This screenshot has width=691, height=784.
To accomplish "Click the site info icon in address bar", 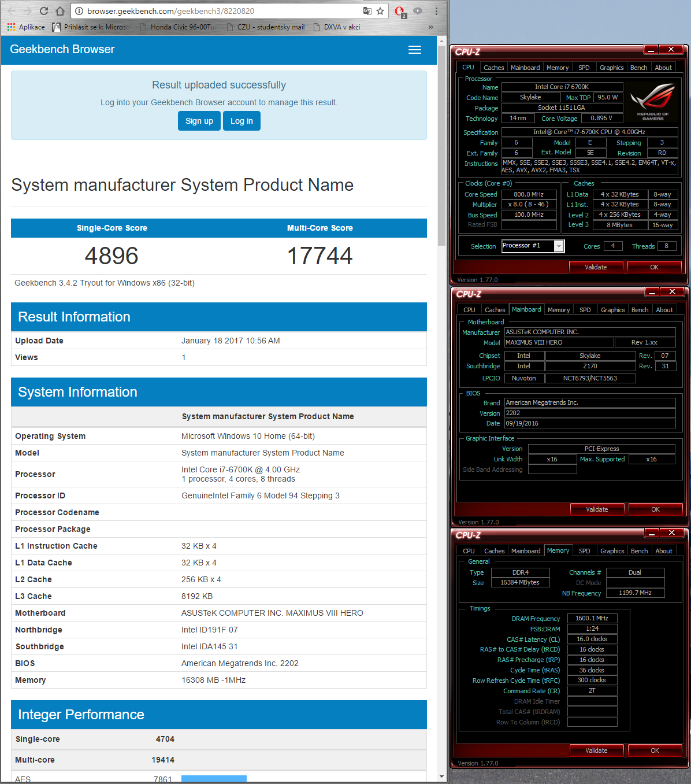I will coord(79,11).
